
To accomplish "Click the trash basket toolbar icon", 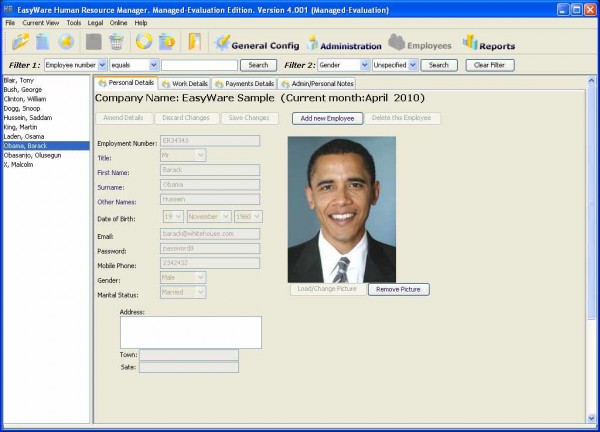I will (116, 41).
